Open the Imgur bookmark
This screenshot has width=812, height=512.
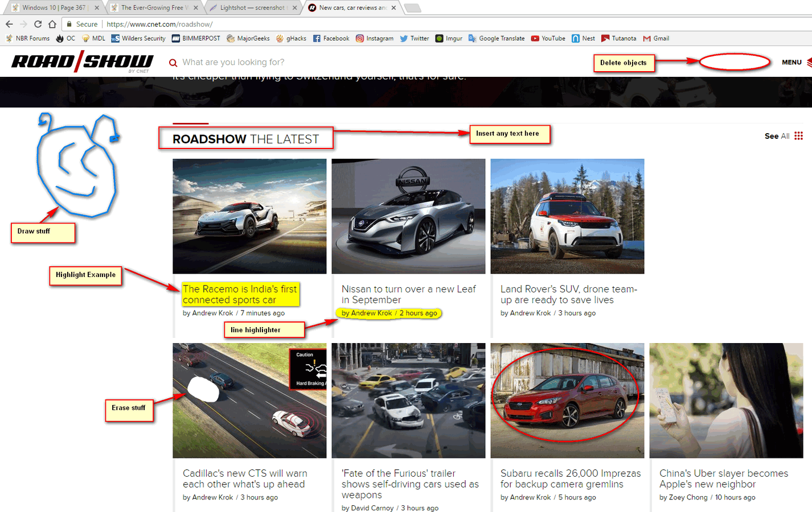(x=449, y=39)
